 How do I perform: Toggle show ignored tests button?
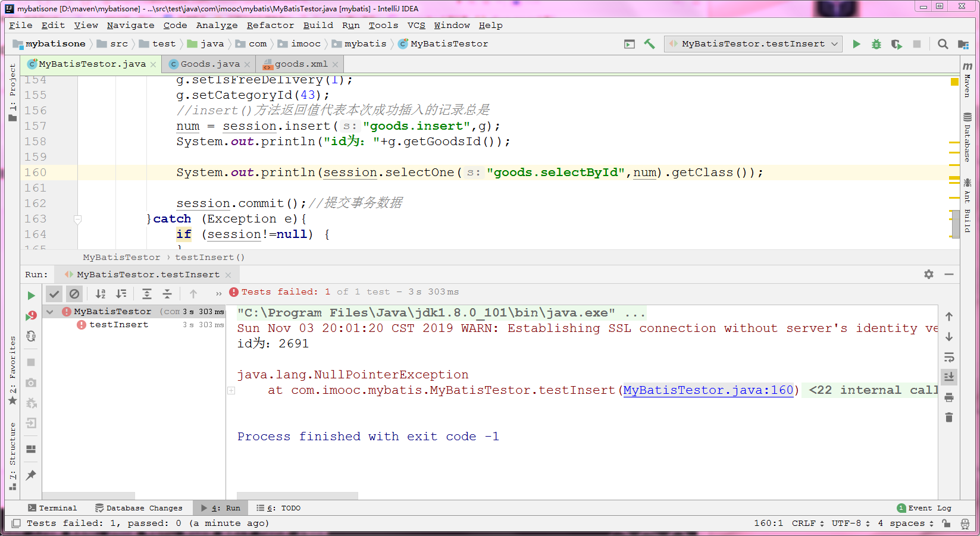(x=74, y=293)
